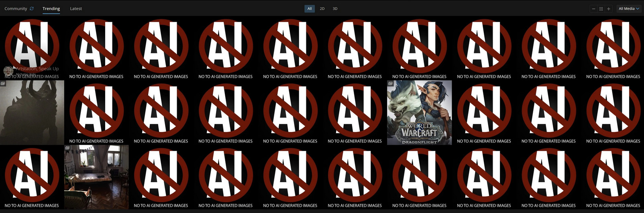This screenshot has height=213, width=644.
Task: Switch filter to 3D artwork
Action: (x=335, y=8)
